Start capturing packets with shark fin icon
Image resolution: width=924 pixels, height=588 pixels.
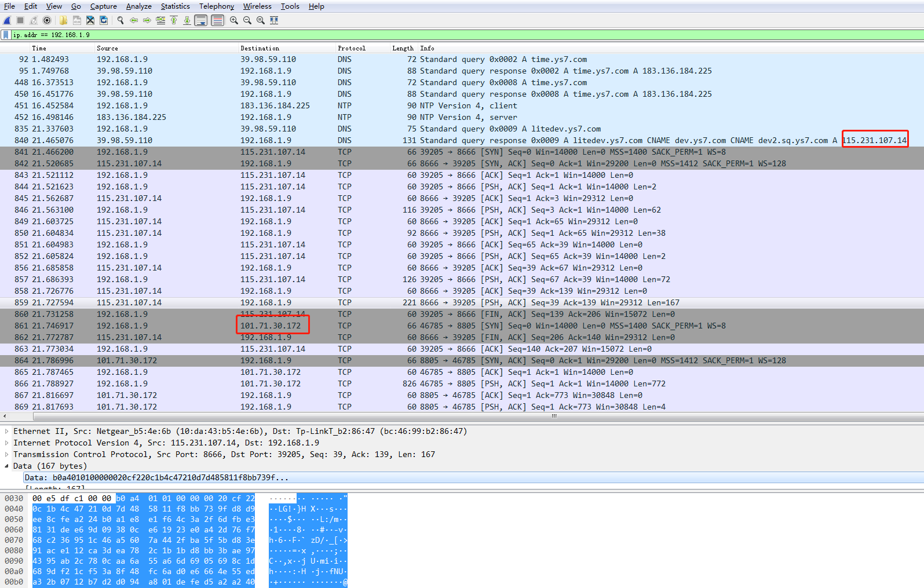click(7, 20)
